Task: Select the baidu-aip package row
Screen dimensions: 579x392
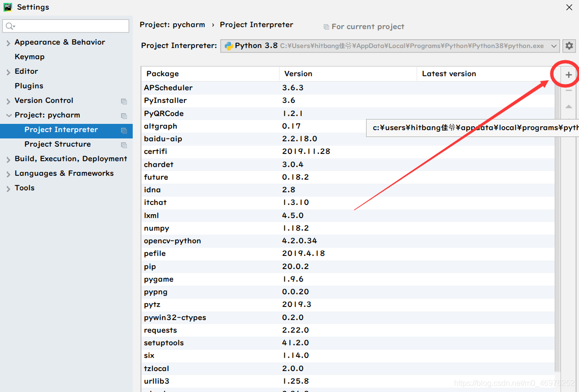Action: point(348,139)
